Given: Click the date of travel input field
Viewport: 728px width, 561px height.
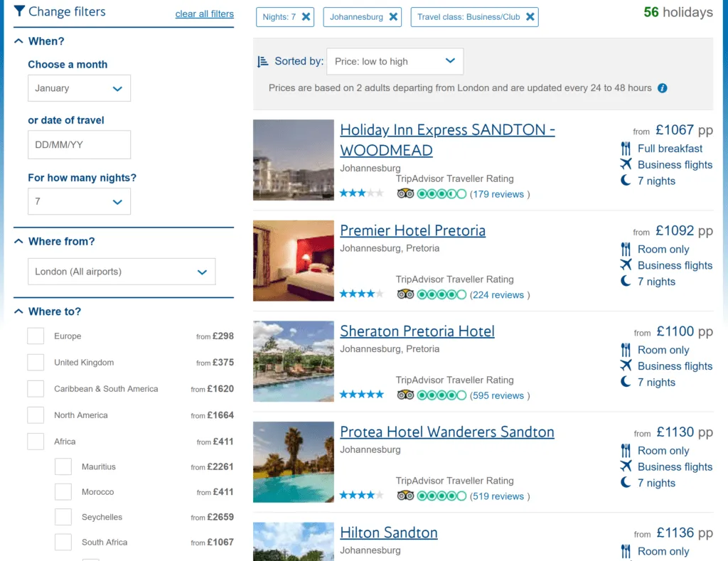Looking at the screenshot, I should [x=79, y=144].
